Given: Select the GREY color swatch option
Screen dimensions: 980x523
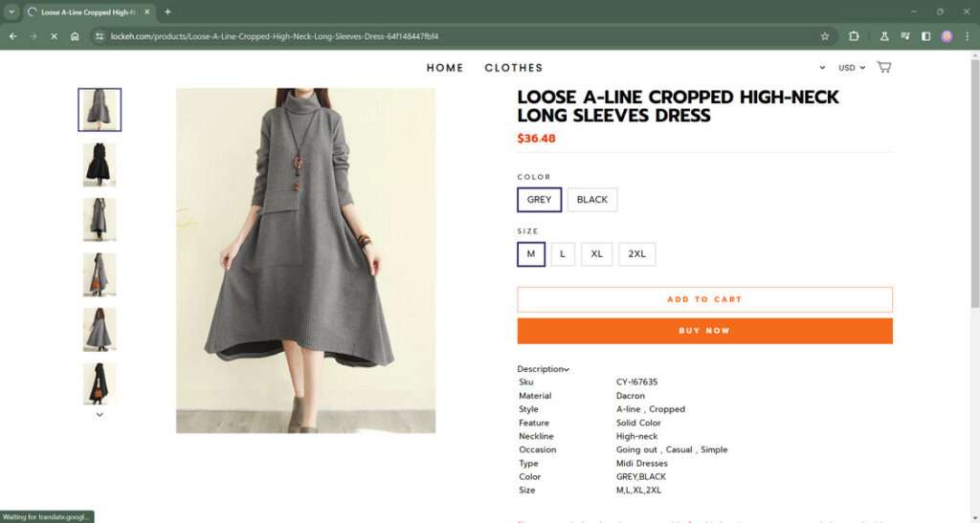Looking at the screenshot, I should pos(540,200).
